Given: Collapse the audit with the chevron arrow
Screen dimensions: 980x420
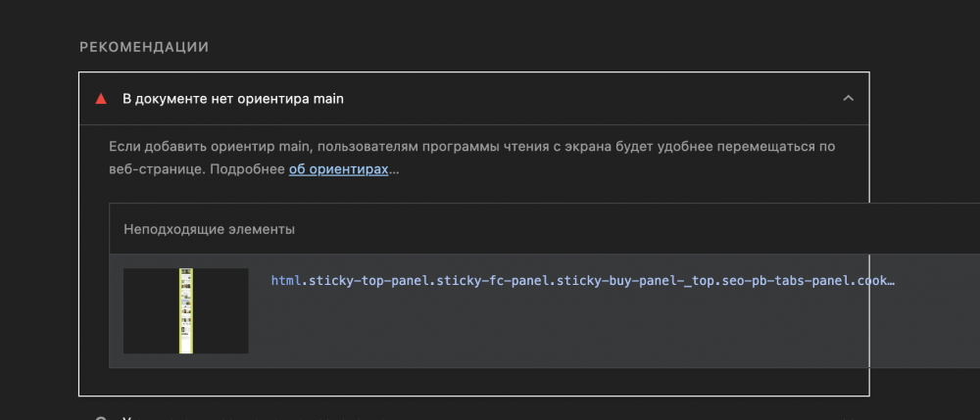Looking at the screenshot, I should [849, 98].
